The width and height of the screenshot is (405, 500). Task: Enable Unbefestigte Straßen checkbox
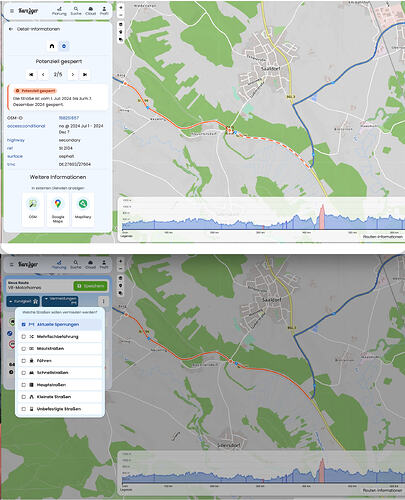click(23, 409)
